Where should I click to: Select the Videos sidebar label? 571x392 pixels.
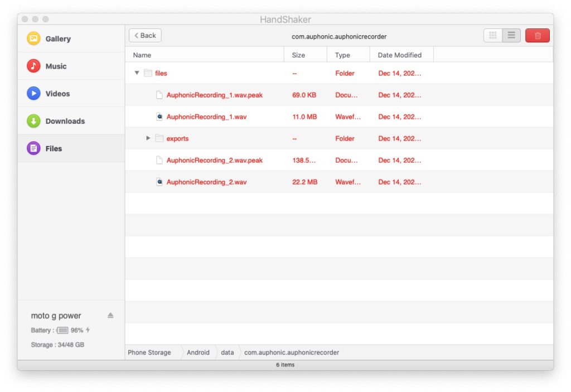tap(57, 94)
